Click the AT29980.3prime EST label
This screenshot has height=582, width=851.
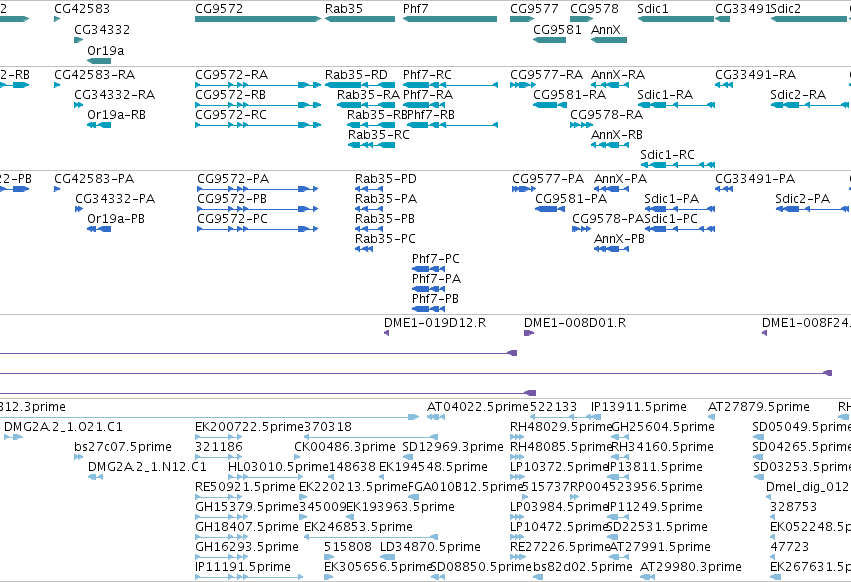(691, 567)
